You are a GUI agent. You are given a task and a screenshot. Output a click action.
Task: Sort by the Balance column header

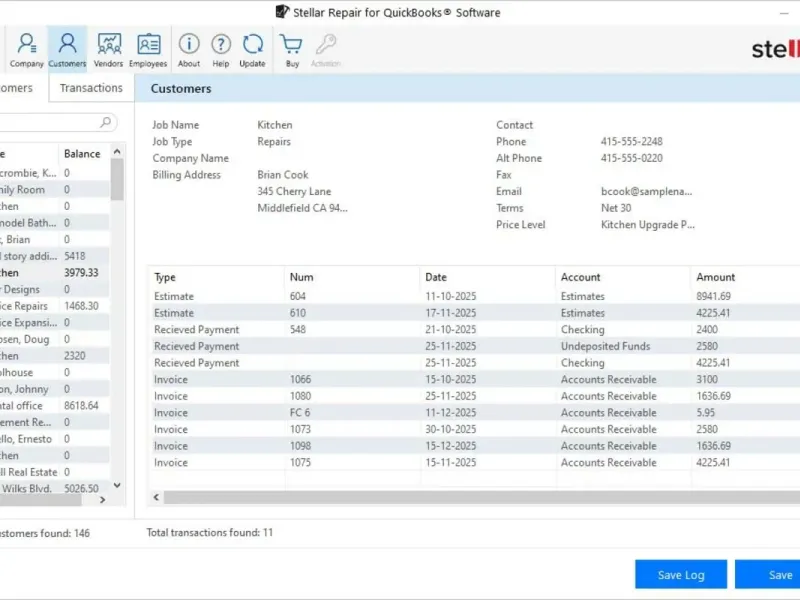(x=82, y=154)
